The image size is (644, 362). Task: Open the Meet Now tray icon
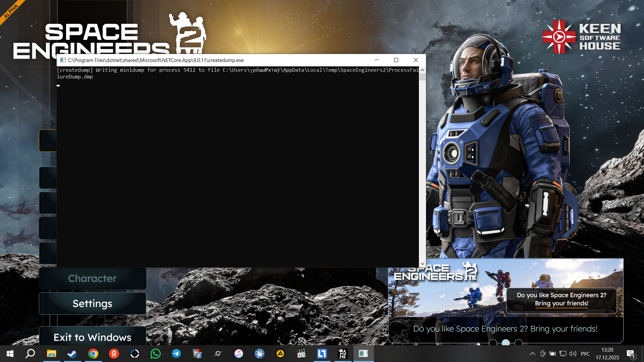[x=543, y=354]
